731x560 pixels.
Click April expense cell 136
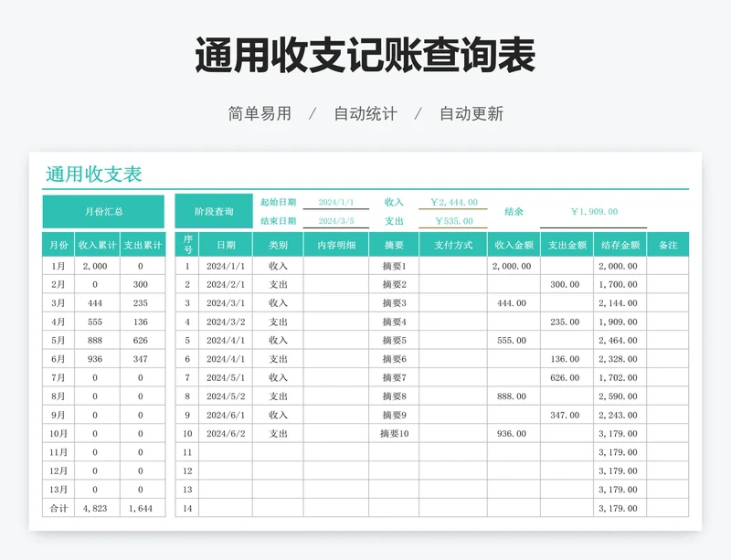tap(141, 322)
